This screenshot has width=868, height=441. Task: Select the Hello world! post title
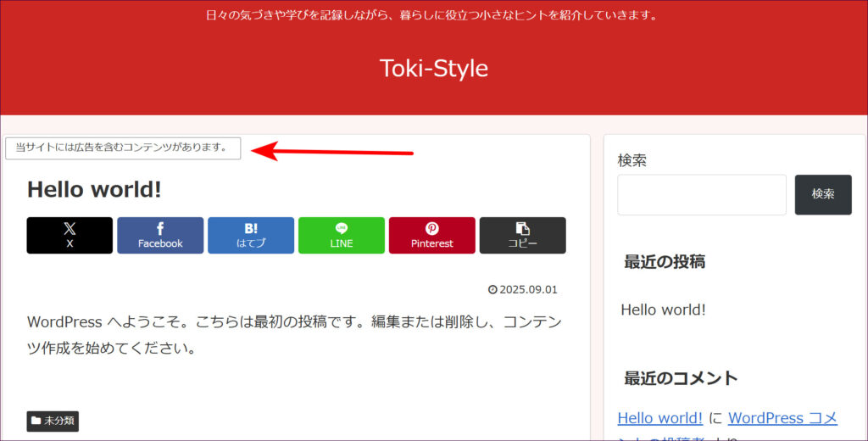(94, 189)
